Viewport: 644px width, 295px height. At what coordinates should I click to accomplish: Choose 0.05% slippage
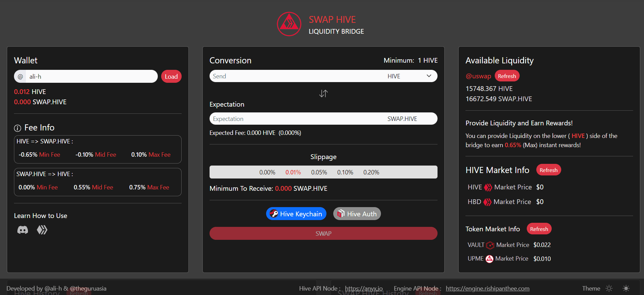click(319, 172)
